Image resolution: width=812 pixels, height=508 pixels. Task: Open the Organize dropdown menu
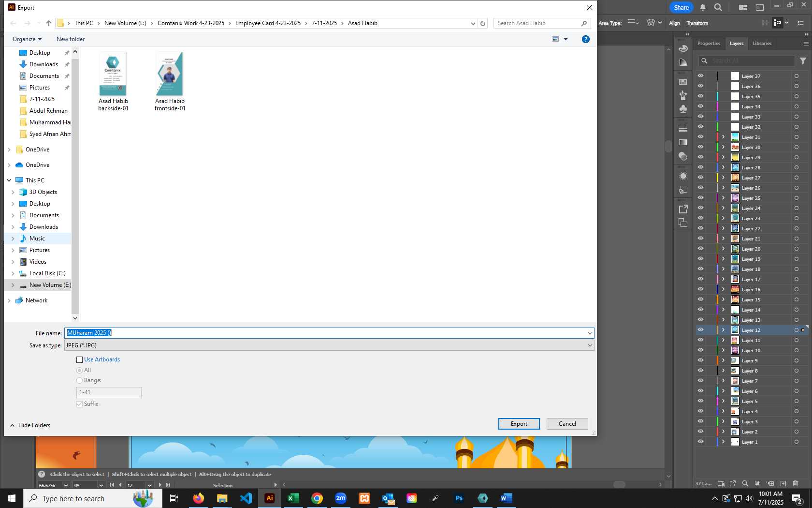point(27,39)
